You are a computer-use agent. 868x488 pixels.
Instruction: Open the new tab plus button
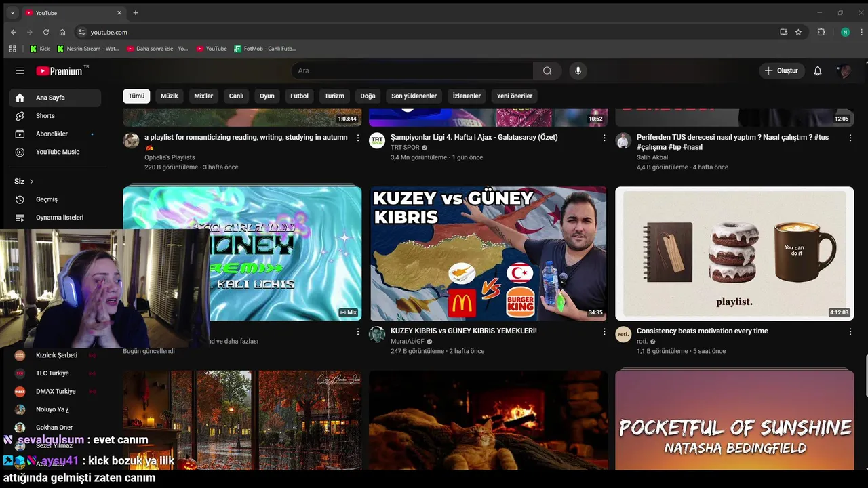[x=136, y=12]
